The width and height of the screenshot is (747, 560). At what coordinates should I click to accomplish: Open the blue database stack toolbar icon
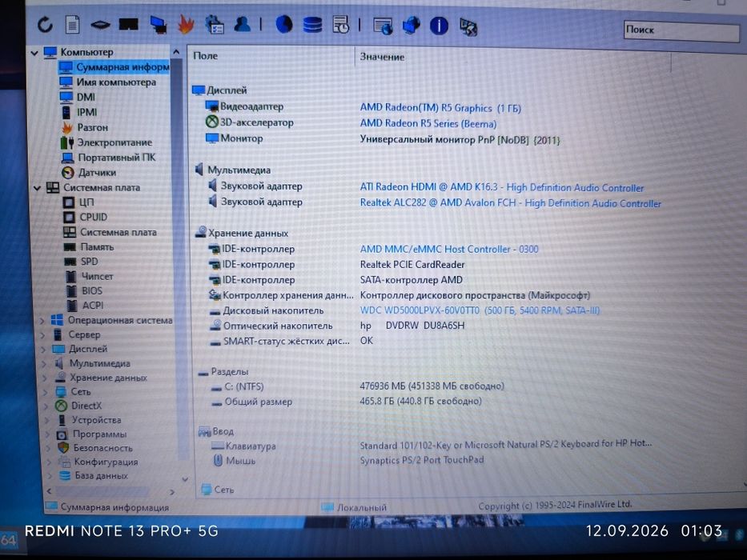(x=312, y=24)
